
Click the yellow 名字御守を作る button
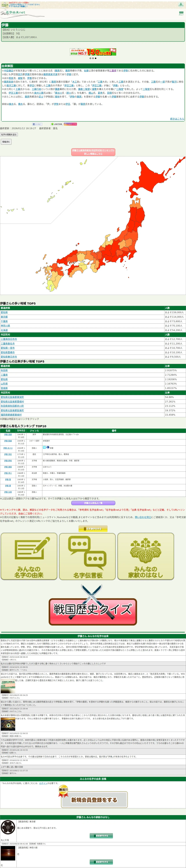[x=93, y=529]
